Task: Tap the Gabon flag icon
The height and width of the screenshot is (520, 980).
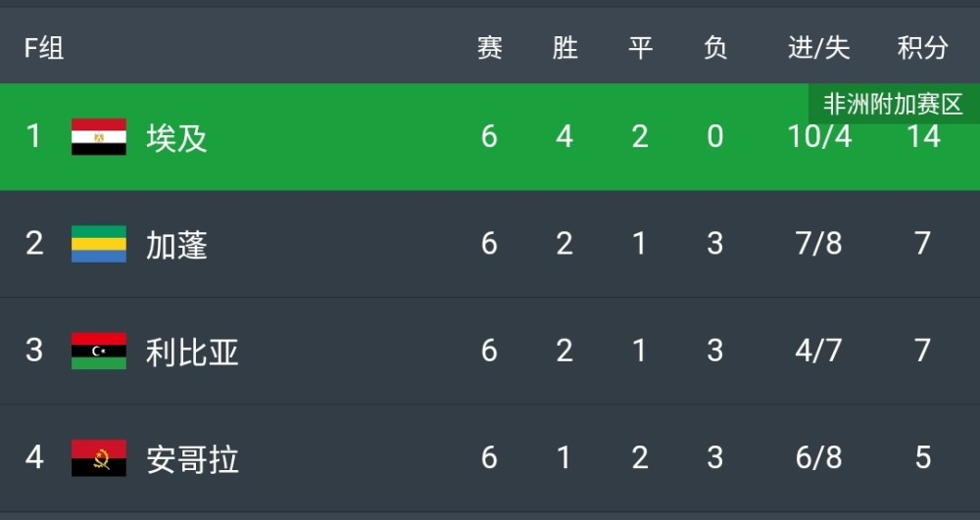Action: tap(99, 244)
